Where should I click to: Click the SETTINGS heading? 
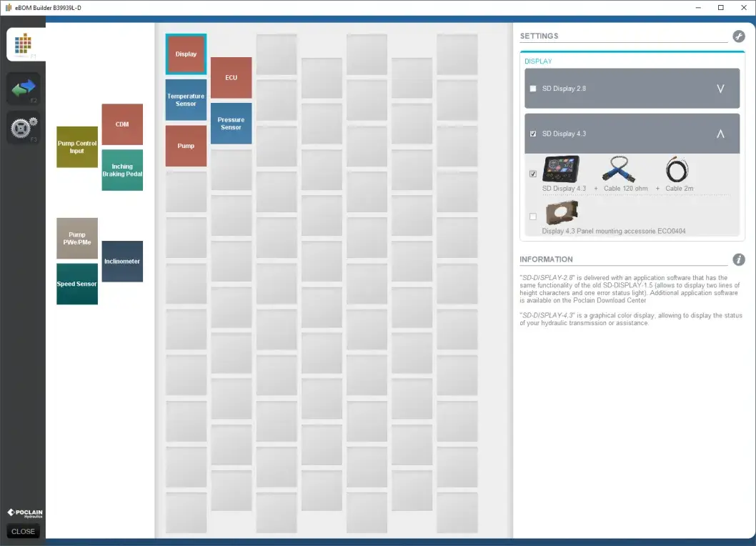tap(539, 36)
